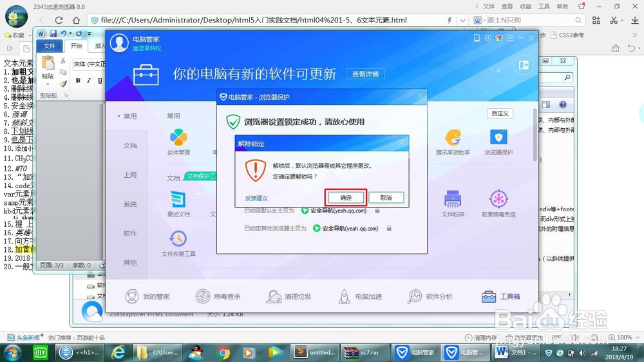This screenshot has width=644, height=362.
Task: Cancel unlock with the 取消 button
Action: click(x=386, y=198)
